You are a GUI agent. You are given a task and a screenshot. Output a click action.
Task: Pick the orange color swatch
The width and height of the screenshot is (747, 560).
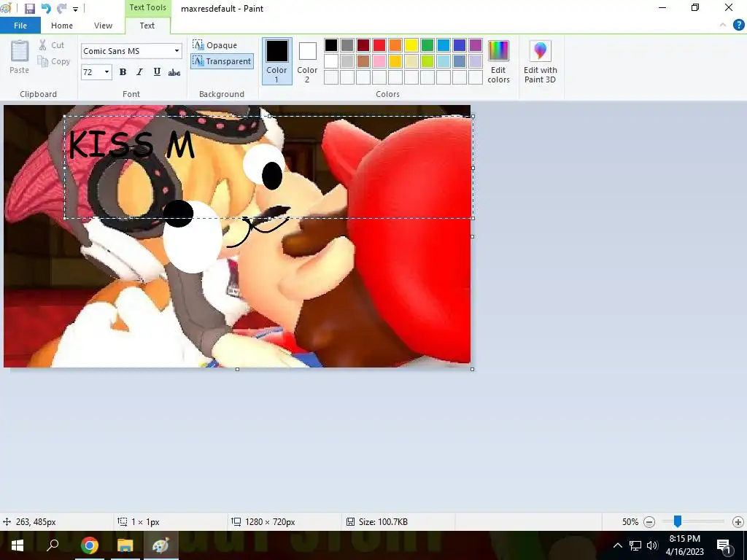pyautogui.click(x=395, y=45)
